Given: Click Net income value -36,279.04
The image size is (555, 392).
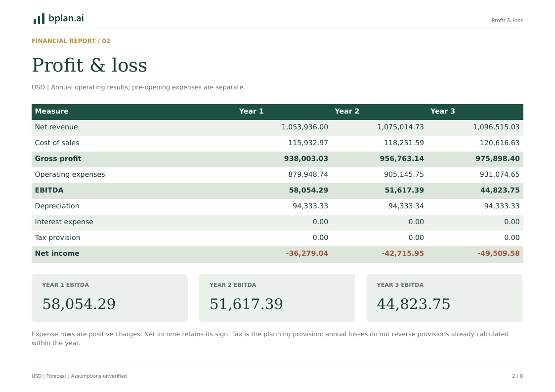Looking at the screenshot, I should click(x=307, y=253).
